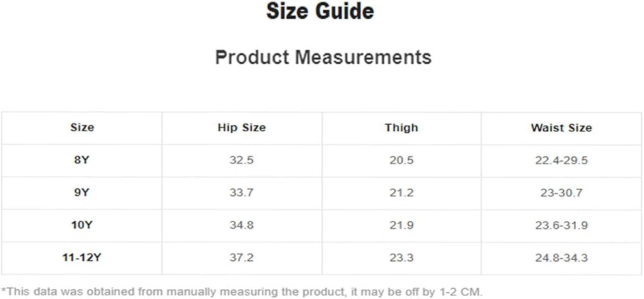Click the 20.5 thigh value
644x299 pixels.
click(x=401, y=160)
